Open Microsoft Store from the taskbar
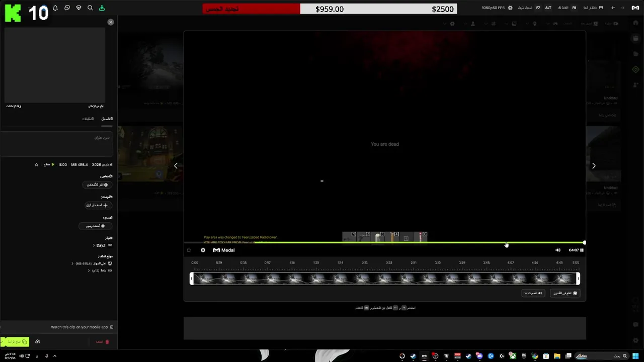The width and height of the screenshot is (644, 362). pyautogui.click(x=546, y=356)
